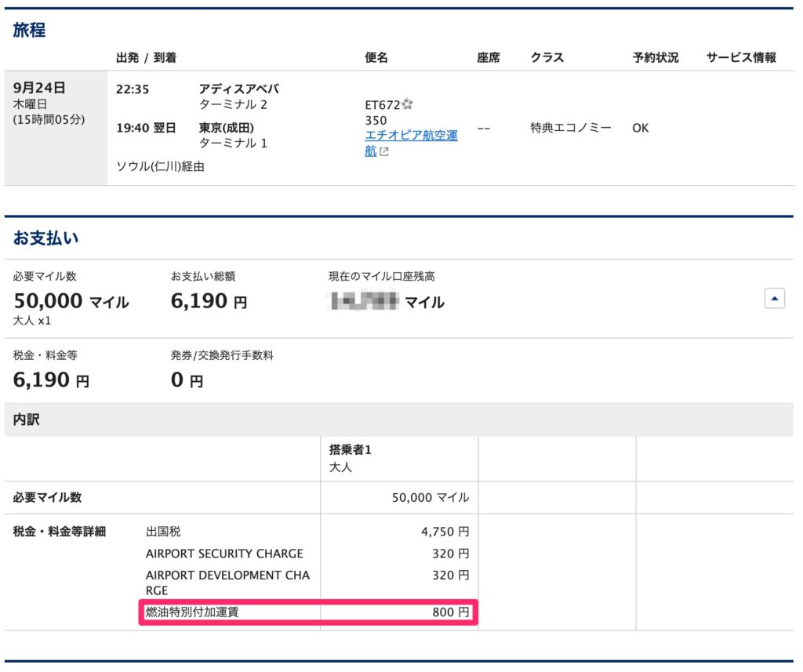Click the 東京(成田) arrival city
This screenshot has height=672, width=803.
coord(227,128)
